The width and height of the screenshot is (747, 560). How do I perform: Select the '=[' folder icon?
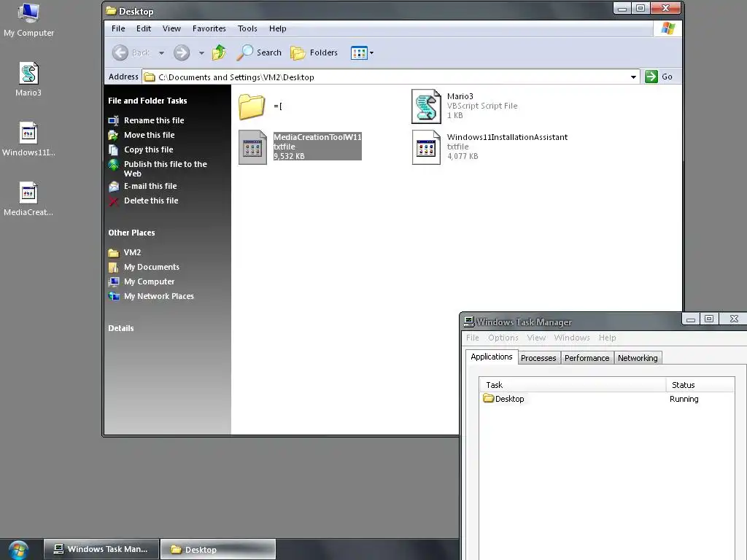(x=252, y=106)
